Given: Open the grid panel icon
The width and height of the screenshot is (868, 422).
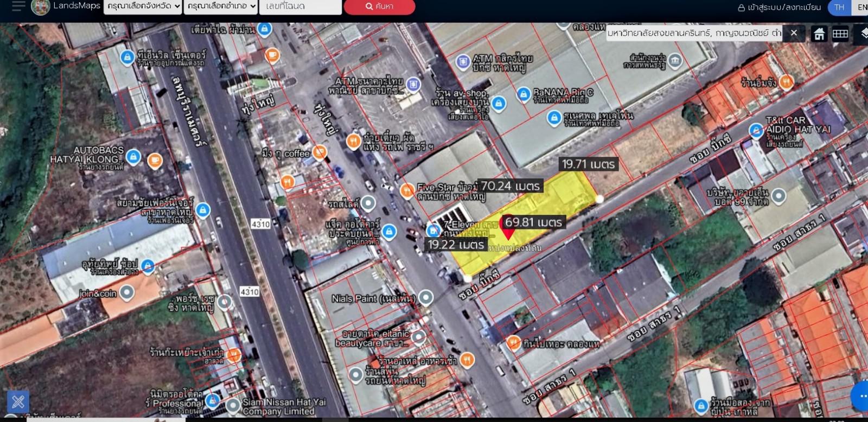Looking at the screenshot, I should coord(840,34).
